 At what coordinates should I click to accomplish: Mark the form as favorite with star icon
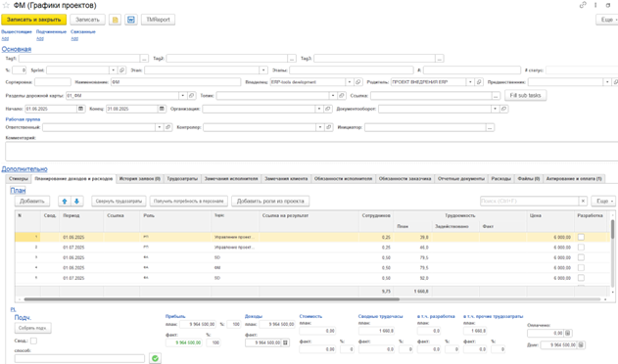point(6,6)
